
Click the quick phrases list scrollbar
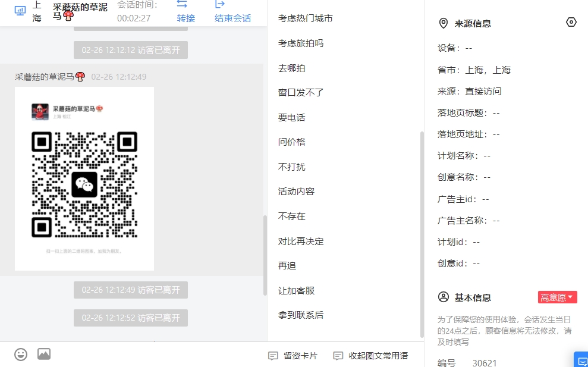pyautogui.click(x=422, y=234)
